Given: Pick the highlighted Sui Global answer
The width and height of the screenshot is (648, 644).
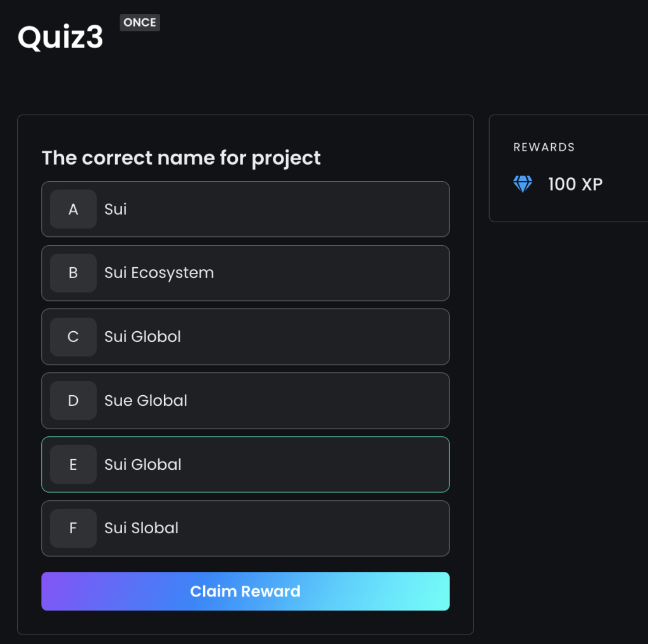Looking at the screenshot, I should tap(246, 465).
